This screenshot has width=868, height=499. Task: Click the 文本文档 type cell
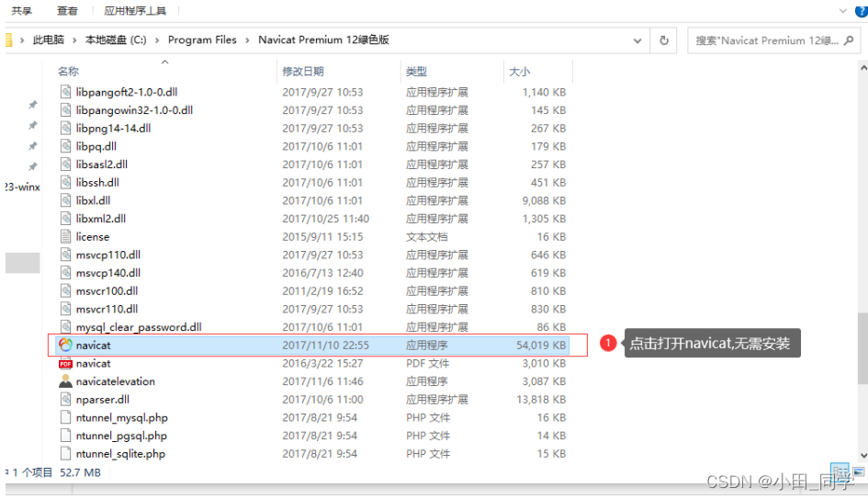[426, 236]
